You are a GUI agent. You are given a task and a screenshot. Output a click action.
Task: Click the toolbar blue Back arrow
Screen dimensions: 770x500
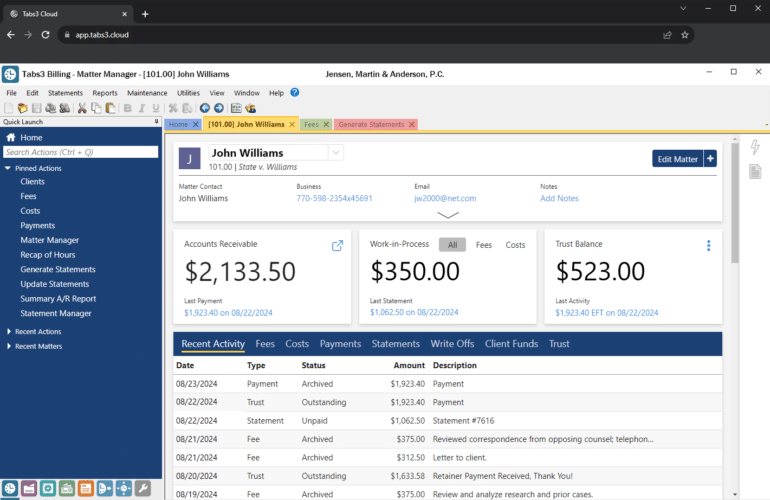204,108
